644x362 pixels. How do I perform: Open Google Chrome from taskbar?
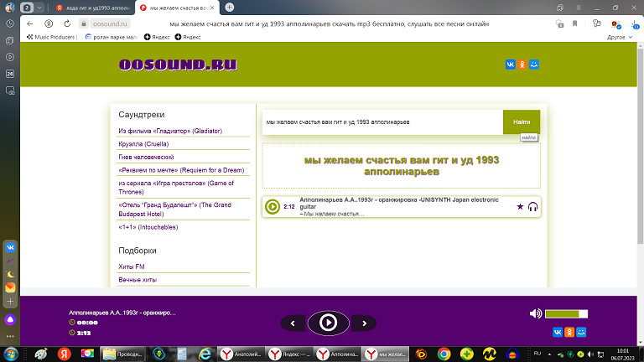444,354
